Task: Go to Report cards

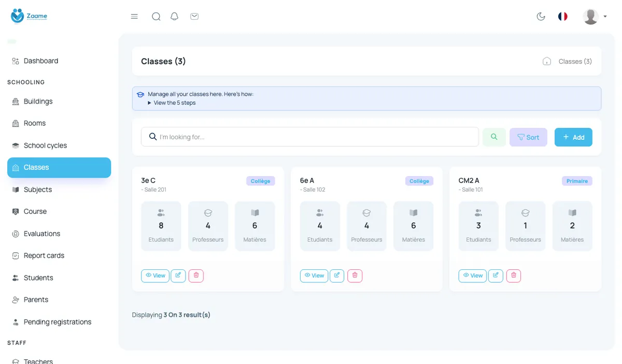Action: coord(59,256)
